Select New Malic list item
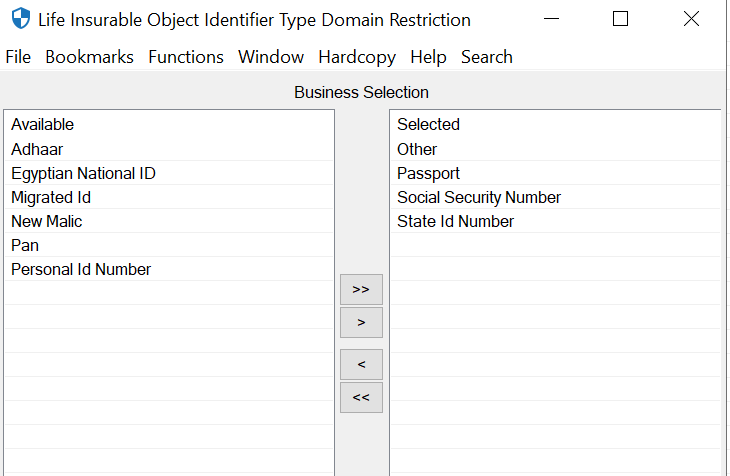730x476 pixels. click(x=47, y=221)
